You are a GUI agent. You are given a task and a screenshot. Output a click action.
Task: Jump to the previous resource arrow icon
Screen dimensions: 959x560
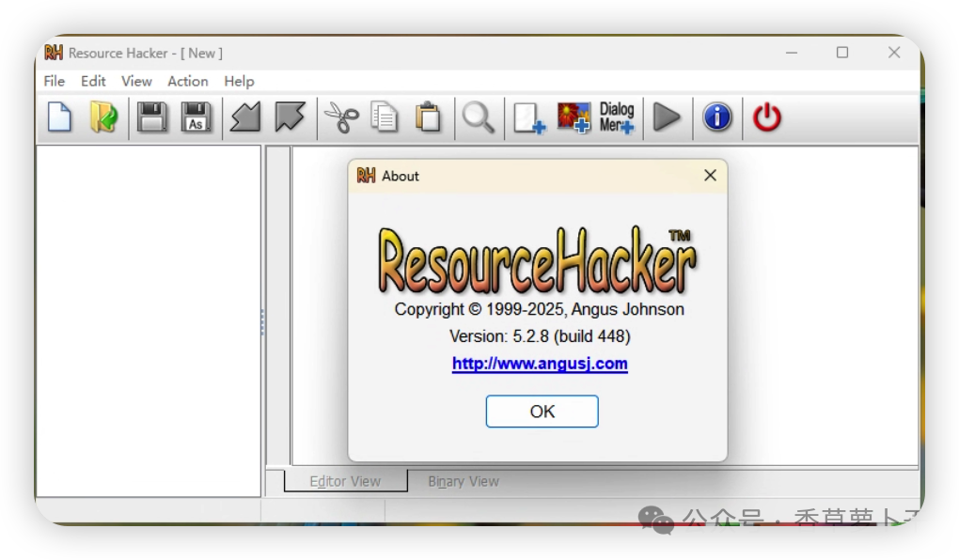[245, 117]
